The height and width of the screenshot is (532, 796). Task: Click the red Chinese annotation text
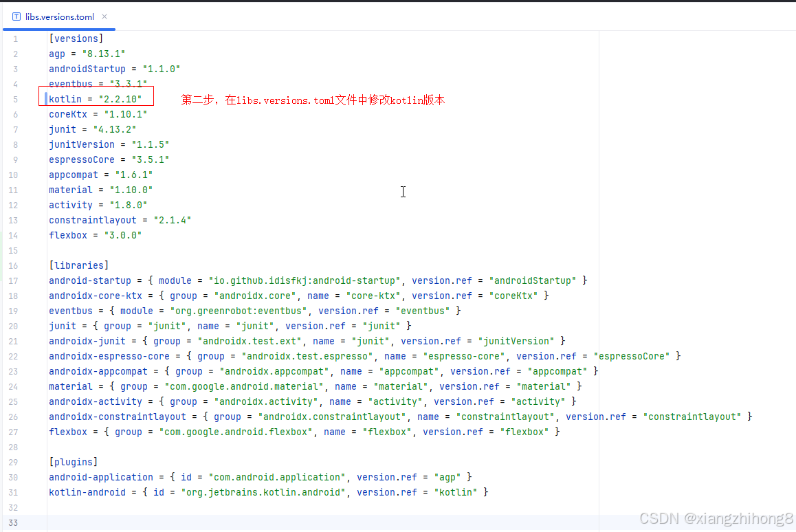click(x=313, y=100)
